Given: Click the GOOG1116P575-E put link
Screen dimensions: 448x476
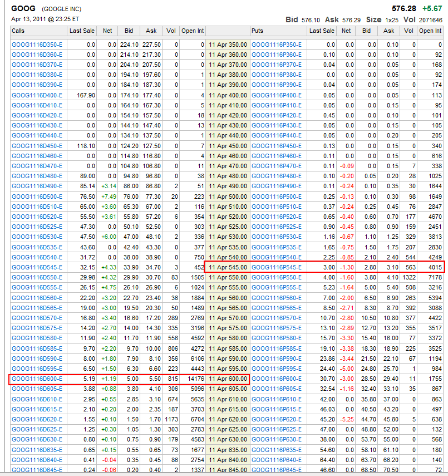Looking at the screenshot, I should click(277, 328).
